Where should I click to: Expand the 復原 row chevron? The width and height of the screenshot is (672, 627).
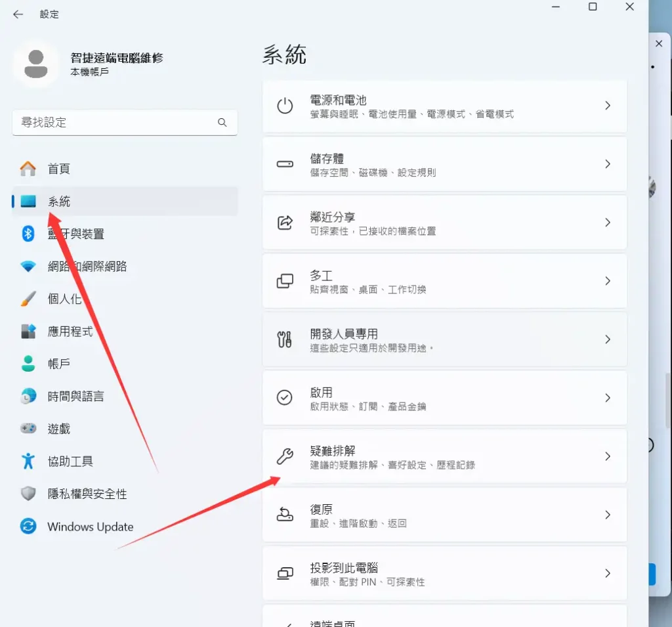[x=607, y=515]
